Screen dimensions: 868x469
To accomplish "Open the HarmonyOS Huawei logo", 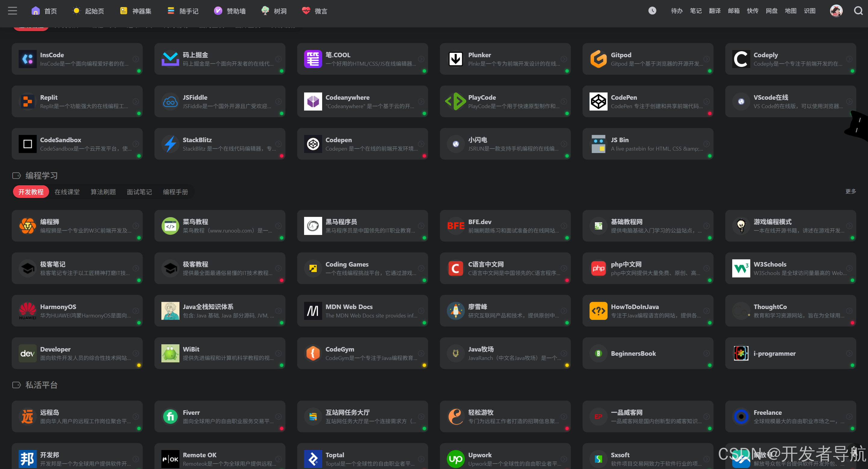I will pos(28,311).
